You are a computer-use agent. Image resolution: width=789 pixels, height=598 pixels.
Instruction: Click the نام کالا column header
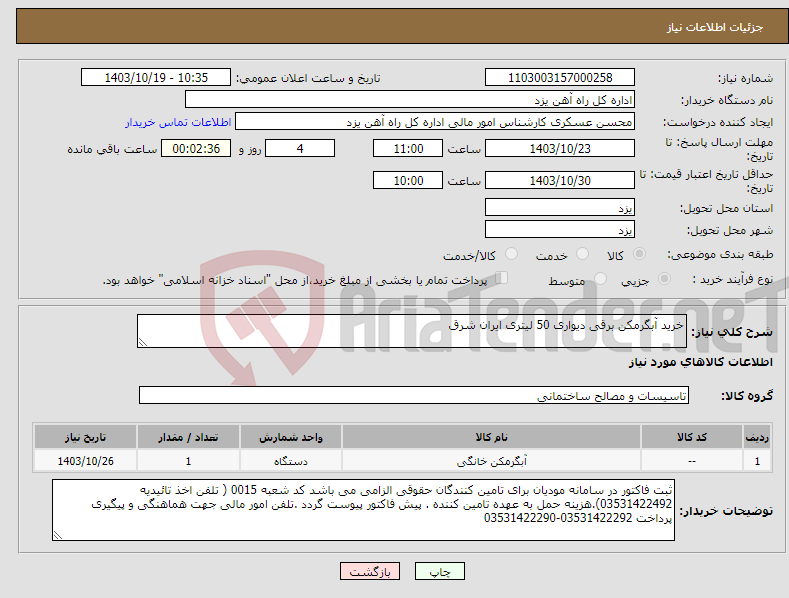pyautogui.click(x=491, y=437)
